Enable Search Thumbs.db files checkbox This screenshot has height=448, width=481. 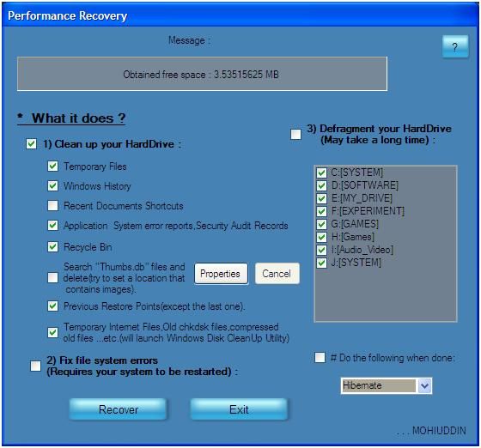pyautogui.click(x=52, y=278)
